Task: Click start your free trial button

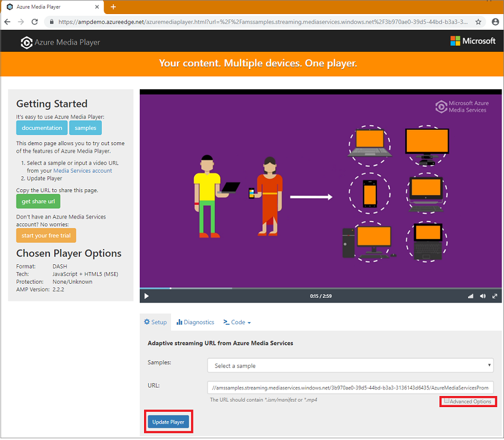Action: [46, 236]
